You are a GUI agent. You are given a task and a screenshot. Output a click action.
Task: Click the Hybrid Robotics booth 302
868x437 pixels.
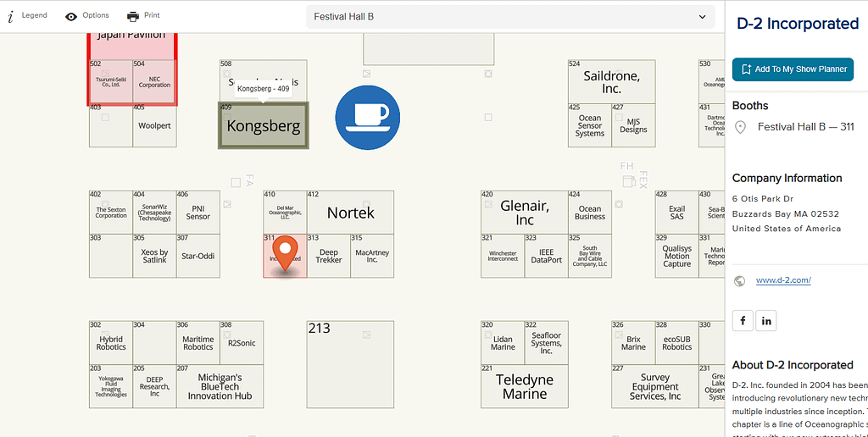tap(111, 343)
